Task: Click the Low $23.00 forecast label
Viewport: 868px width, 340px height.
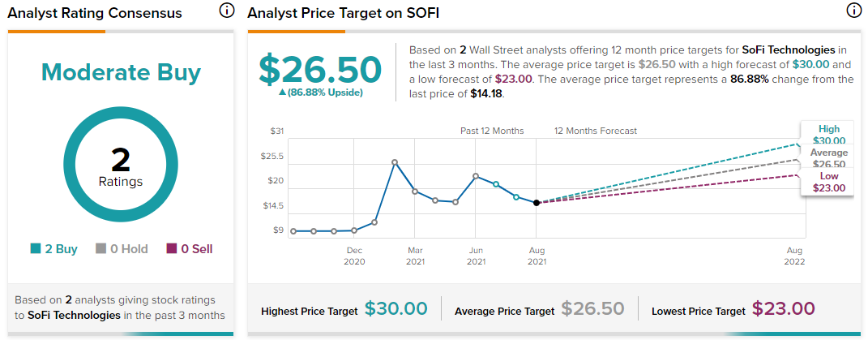Action: click(x=829, y=182)
